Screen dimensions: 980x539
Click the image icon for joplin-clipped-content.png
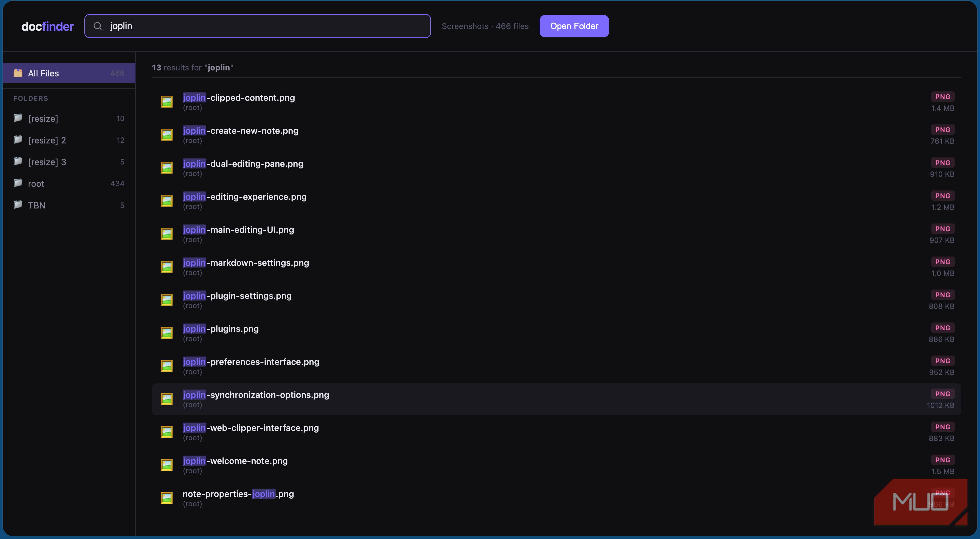[x=167, y=102]
